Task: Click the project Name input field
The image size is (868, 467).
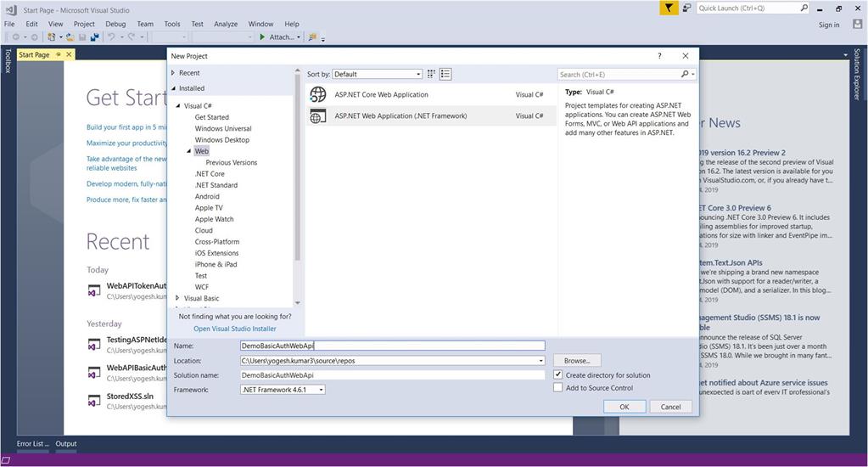Action: click(393, 345)
